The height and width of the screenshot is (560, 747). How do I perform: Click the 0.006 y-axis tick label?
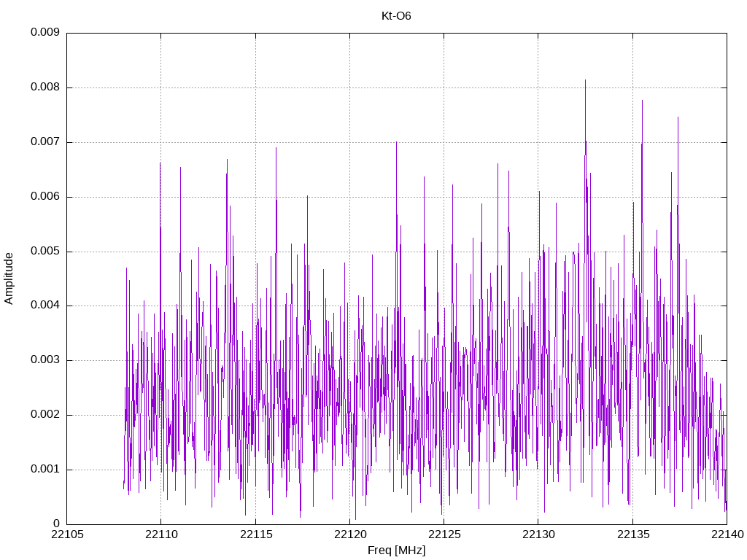45,197
